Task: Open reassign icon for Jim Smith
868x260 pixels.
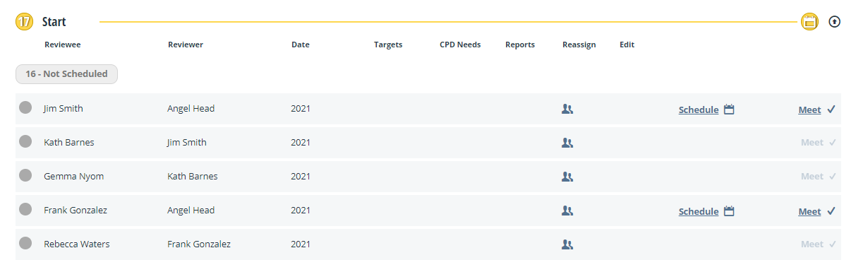Action: coord(567,109)
